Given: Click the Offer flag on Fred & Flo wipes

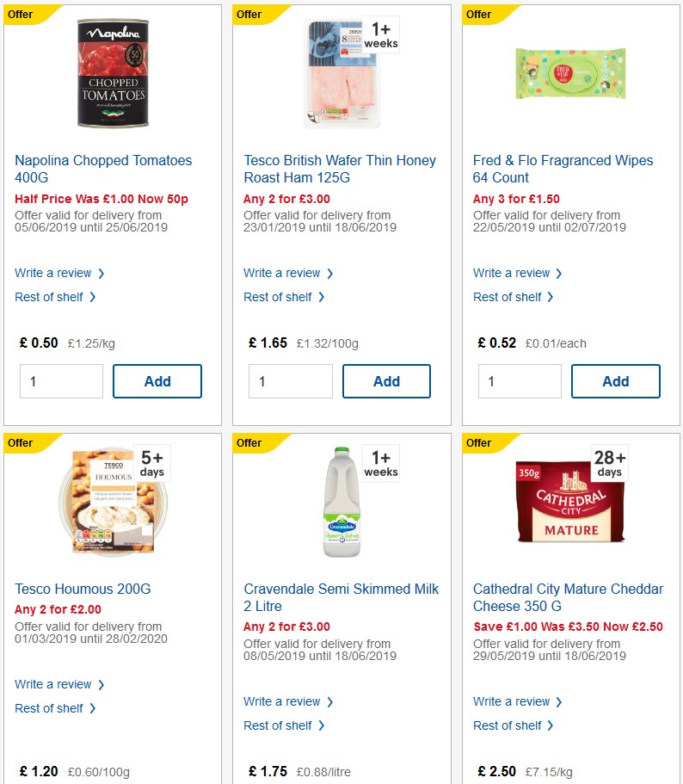Looking at the screenshot, I should 477,15.
